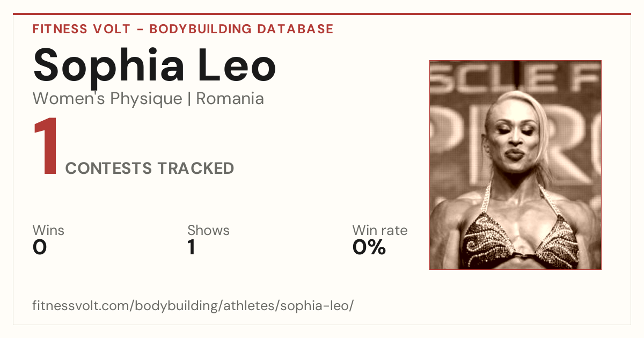Click the Win rate label
The image size is (644, 338).
[379, 230]
